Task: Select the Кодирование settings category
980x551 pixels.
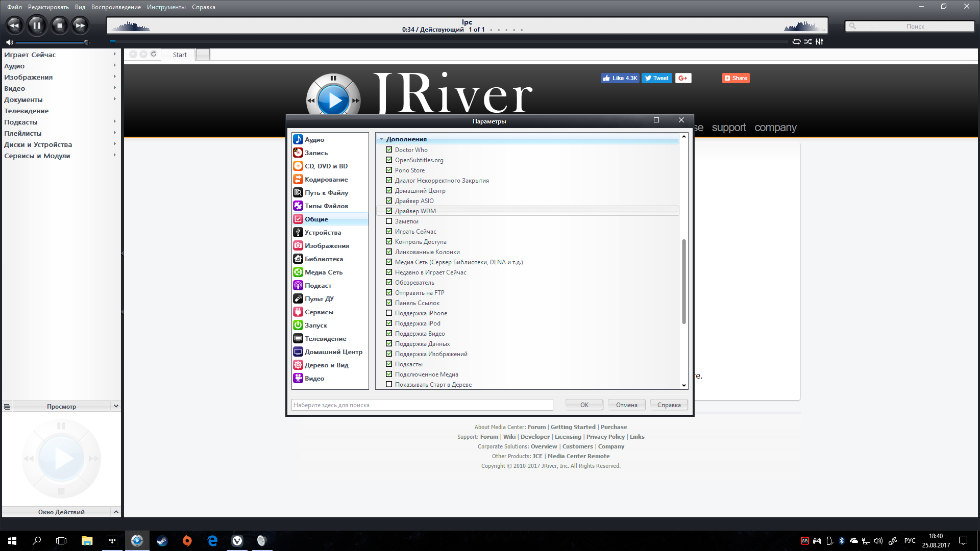Action: (x=330, y=179)
